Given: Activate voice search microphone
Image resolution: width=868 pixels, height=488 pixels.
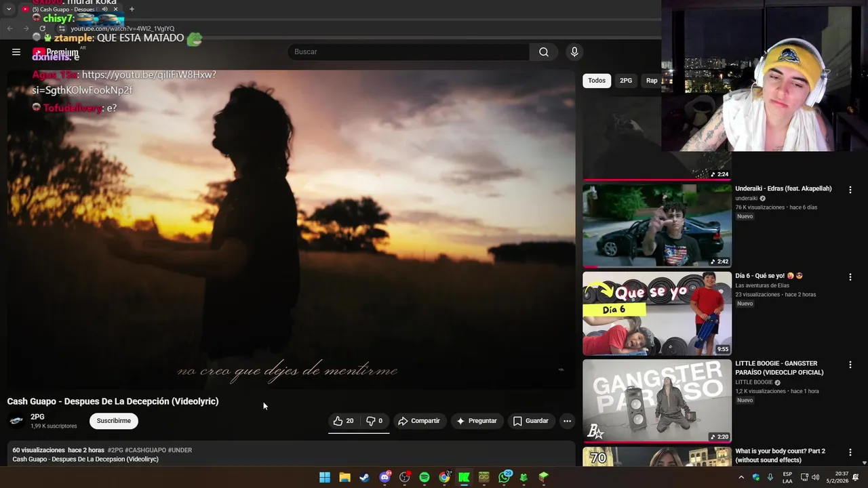Looking at the screenshot, I should pyautogui.click(x=574, y=52).
